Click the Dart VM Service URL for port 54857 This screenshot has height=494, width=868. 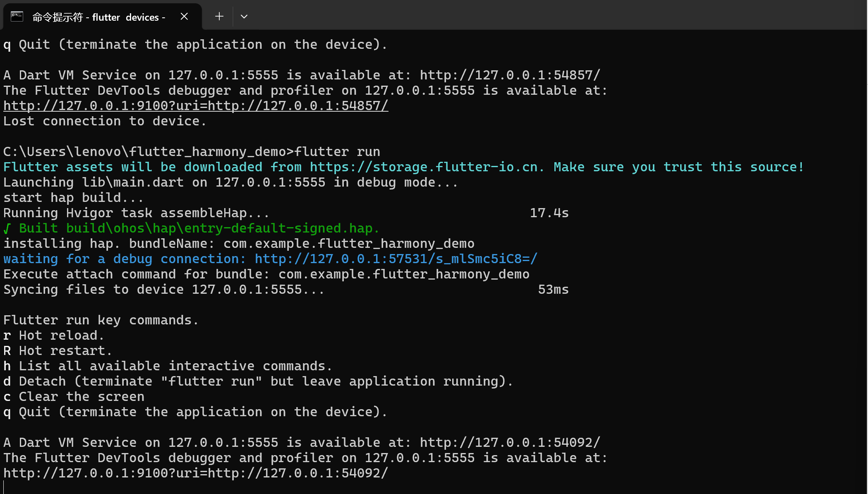pos(510,75)
